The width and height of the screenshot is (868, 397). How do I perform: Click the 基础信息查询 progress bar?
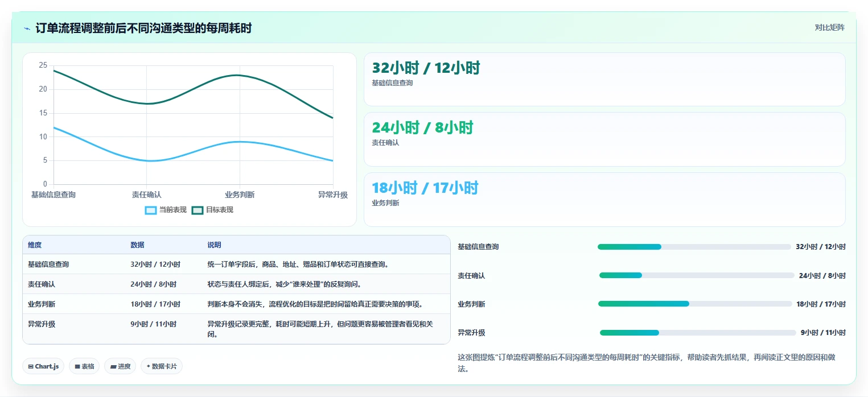pyautogui.click(x=694, y=247)
